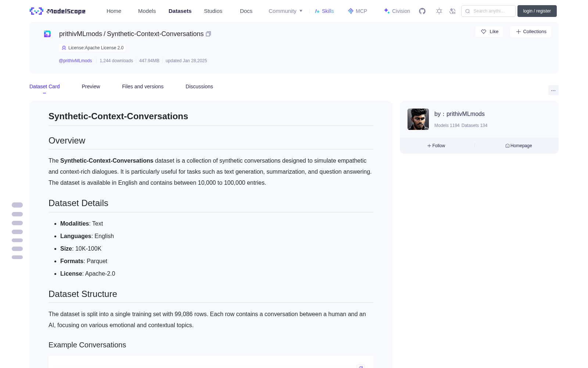This screenshot has height=368, width=588.
Task: Toggle the light/dark theme sun icon
Action: (439, 11)
